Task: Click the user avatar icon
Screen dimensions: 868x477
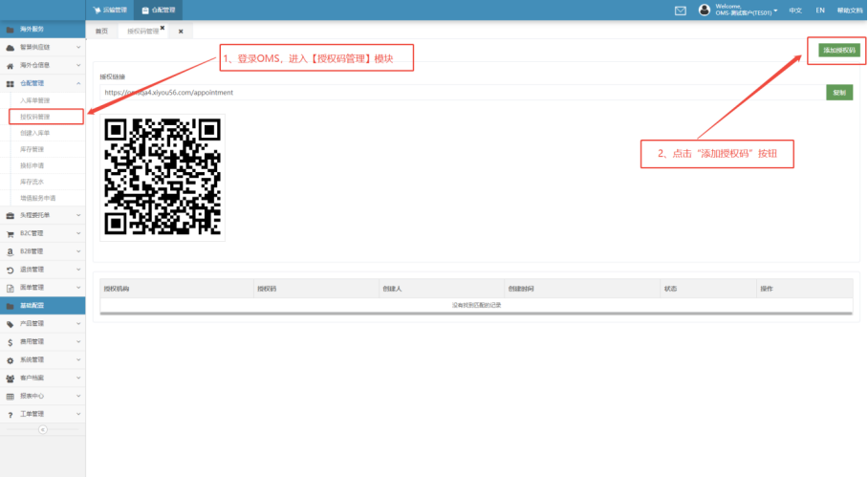Action: pos(705,11)
